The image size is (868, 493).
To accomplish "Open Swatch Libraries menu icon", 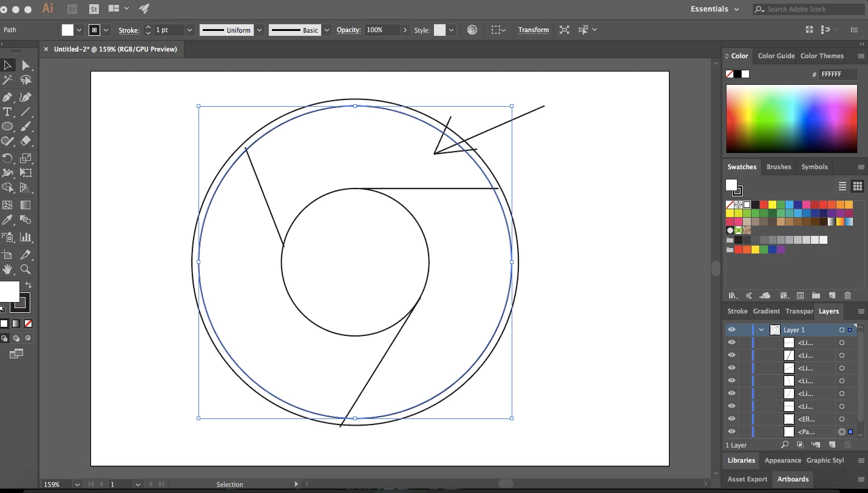I will pyautogui.click(x=733, y=296).
